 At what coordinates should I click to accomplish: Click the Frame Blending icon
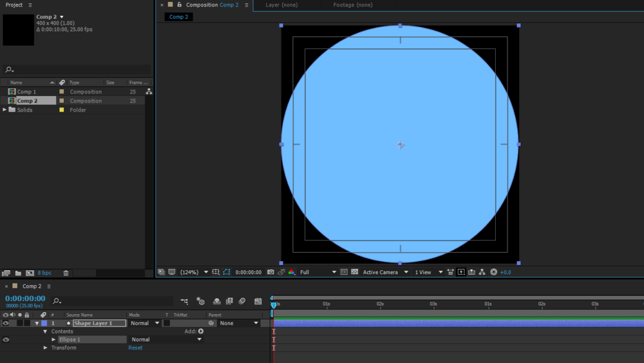tap(229, 301)
